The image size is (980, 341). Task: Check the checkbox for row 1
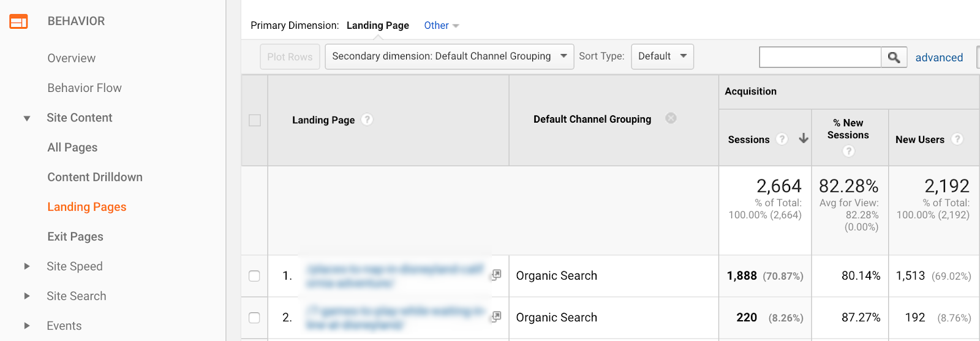point(255,276)
